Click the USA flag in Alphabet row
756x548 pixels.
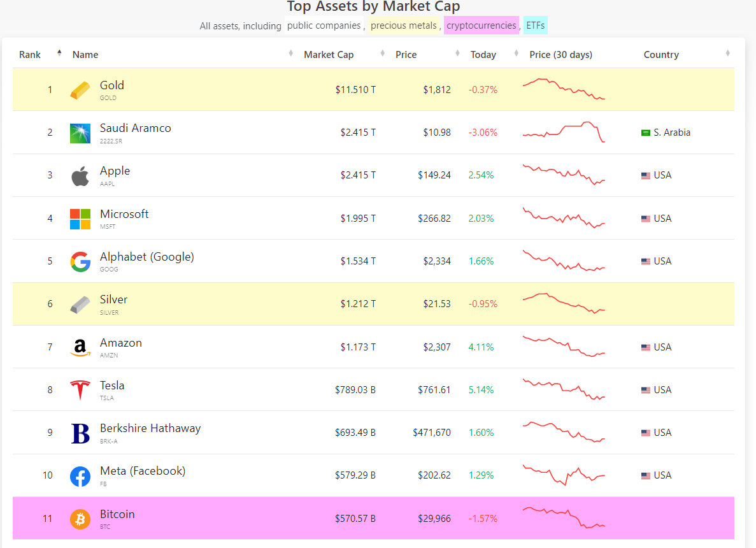click(646, 261)
